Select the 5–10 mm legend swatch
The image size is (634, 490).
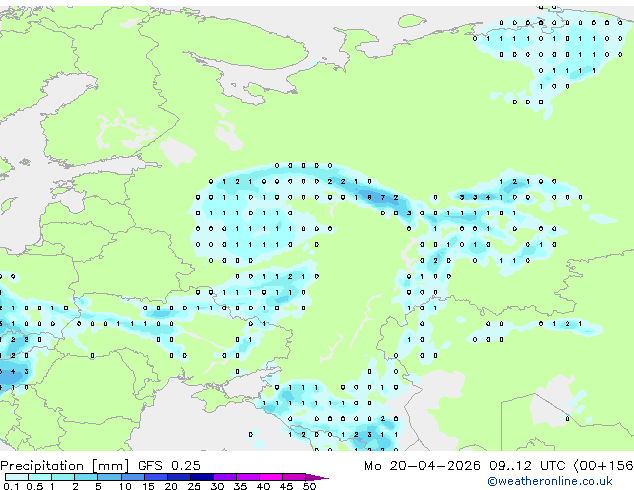pyautogui.click(x=109, y=477)
